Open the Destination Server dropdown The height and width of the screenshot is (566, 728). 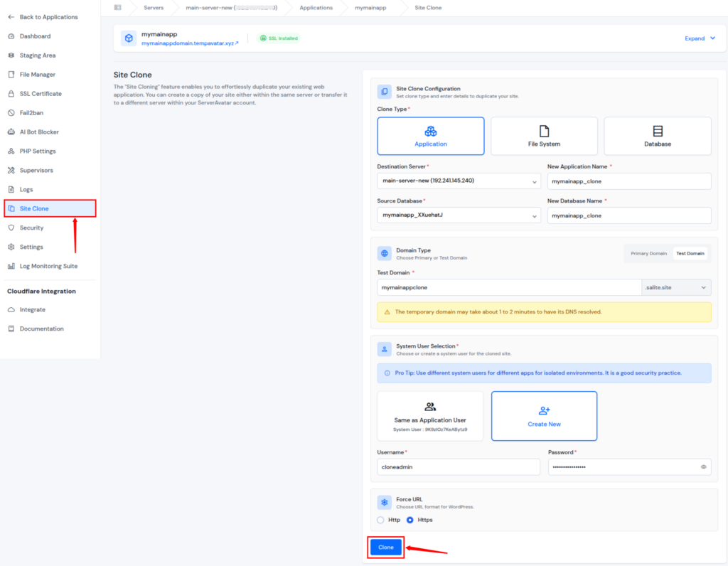[459, 181]
